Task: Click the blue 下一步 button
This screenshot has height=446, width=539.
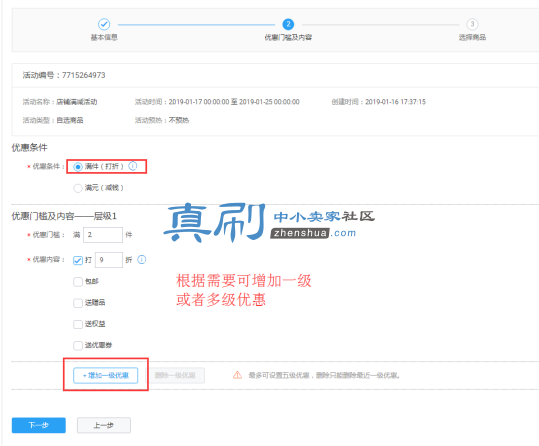Action: tap(38, 425)
